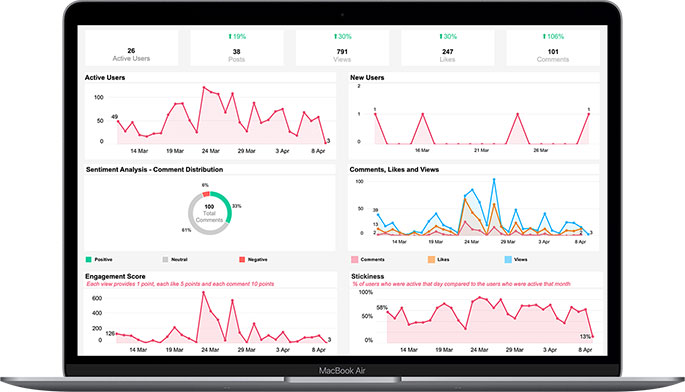The image size is (685, 392).
Task: Click the green up arrow above Posts
Action: [x=230, y=37]
